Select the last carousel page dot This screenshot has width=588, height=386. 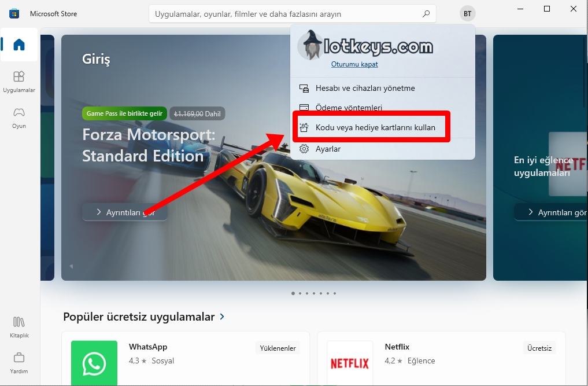point(335,293)
